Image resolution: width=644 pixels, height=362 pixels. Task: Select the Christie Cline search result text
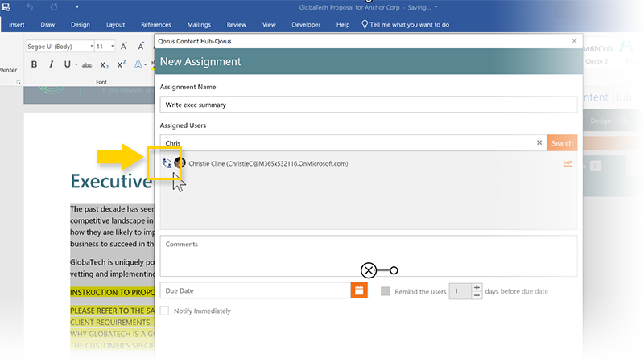tap(268, 163)
